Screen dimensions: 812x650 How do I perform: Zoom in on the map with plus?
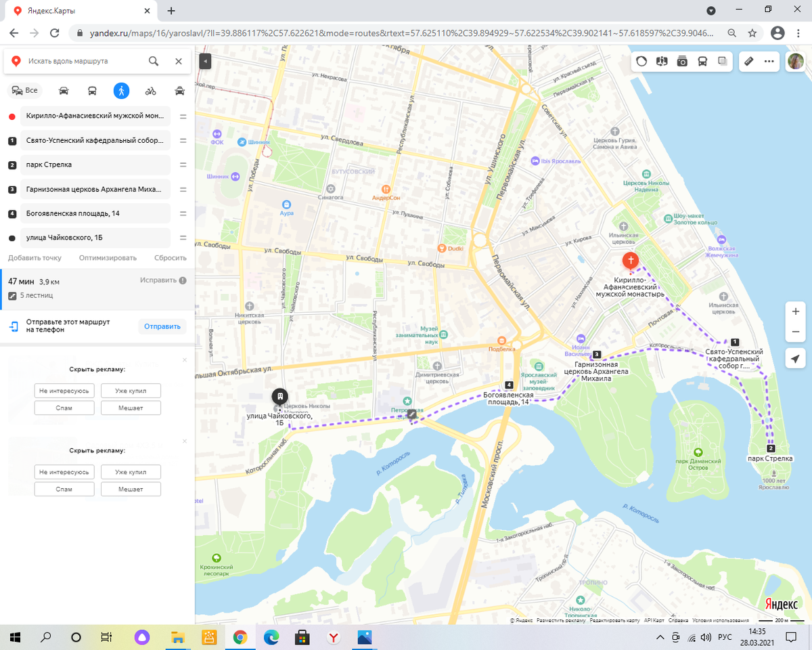click(x=796, y=311)
